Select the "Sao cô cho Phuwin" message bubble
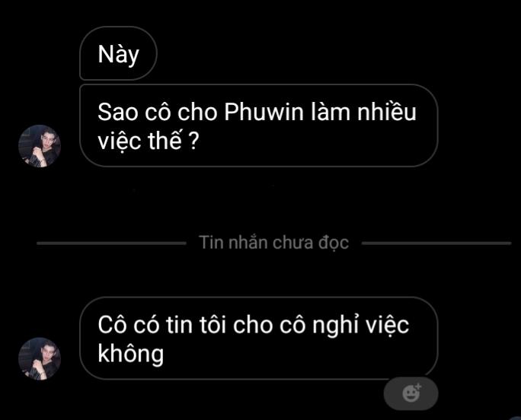Image resolution: width=521 pixels, height=420 pixels. [x=259, y=126]
